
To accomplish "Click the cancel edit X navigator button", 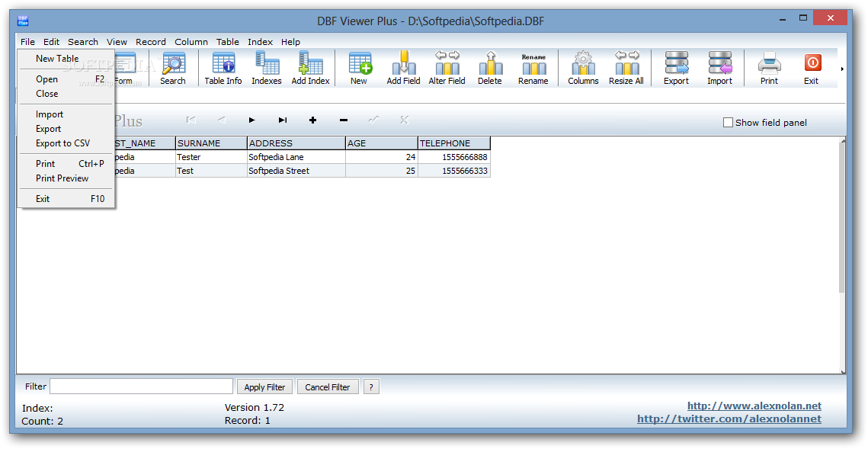I will 404,120.
